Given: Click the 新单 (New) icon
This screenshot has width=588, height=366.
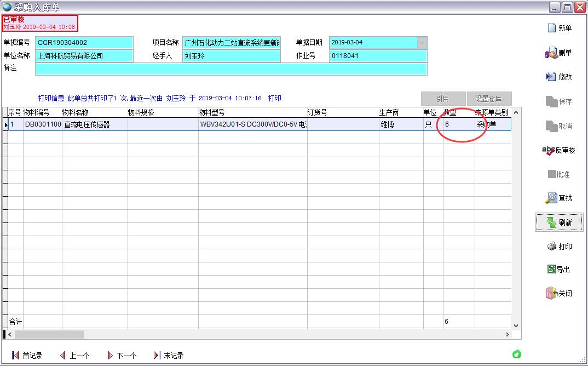Looking at the screenshot, I should click(x=561, y=27).
